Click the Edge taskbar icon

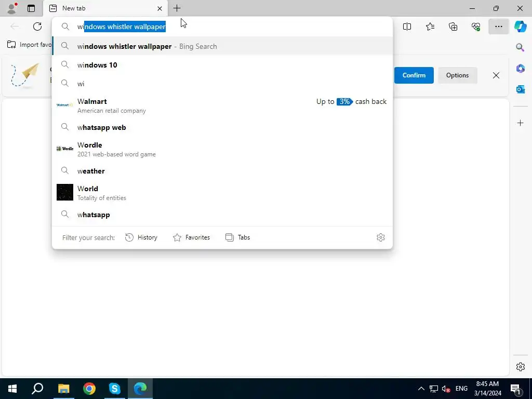(x=140, y=389)
